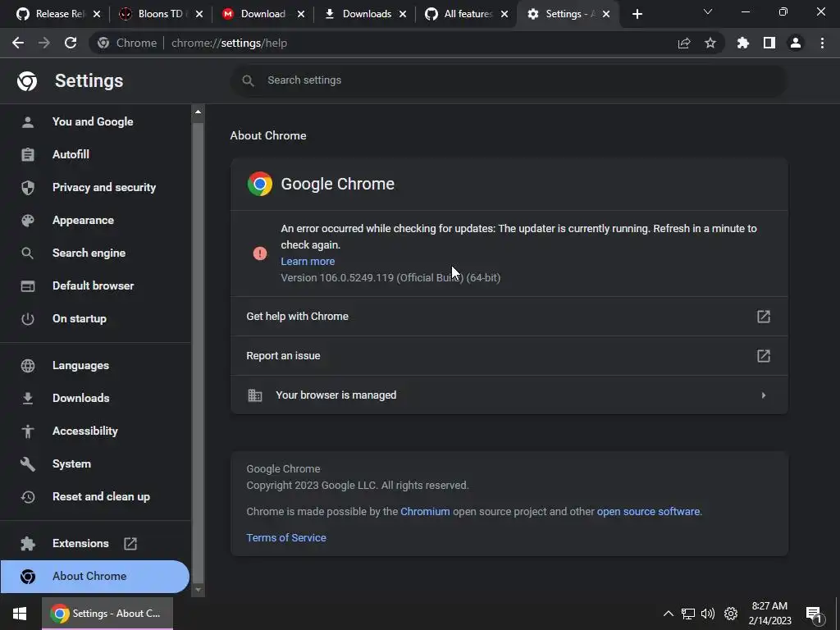840x630 pixels.
Task: Open the Extensions puzzle icon in toolbar
Action: [743, 43]
